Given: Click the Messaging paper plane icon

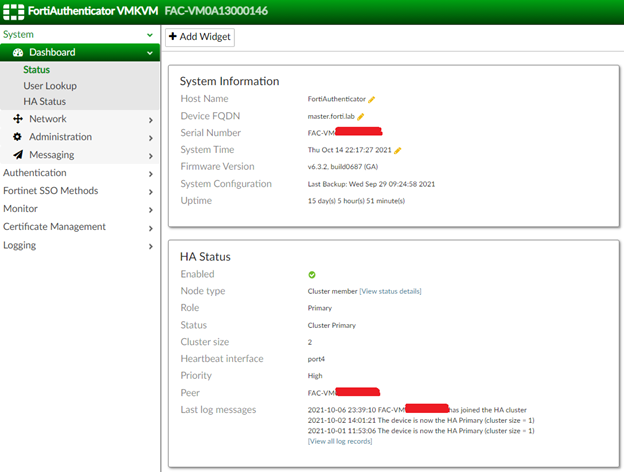Looking at the screenshot, I should coord(18,155).
